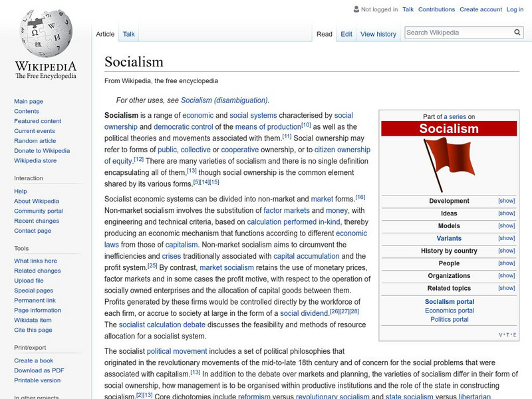The image size is (532, 399).
Task: Expand the Development section
Action: (507, 200)
